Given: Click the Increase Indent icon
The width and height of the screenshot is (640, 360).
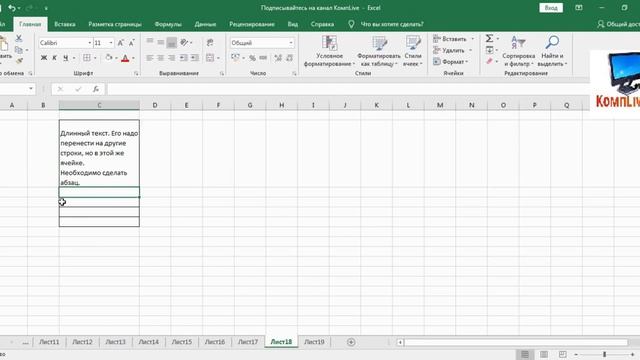Looking at the screenshot, I should coord(195,58).
